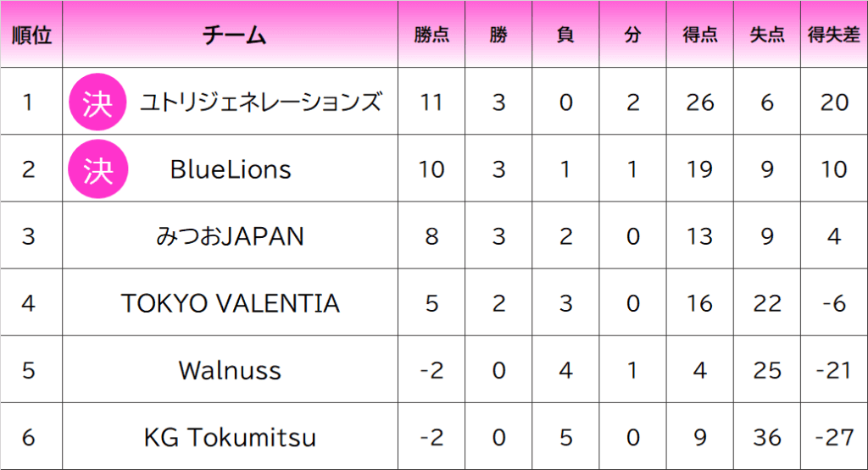Click the 負 column header
Image resolution: width=868 pixels, height=470 pixels.
(x=565, y=35)
